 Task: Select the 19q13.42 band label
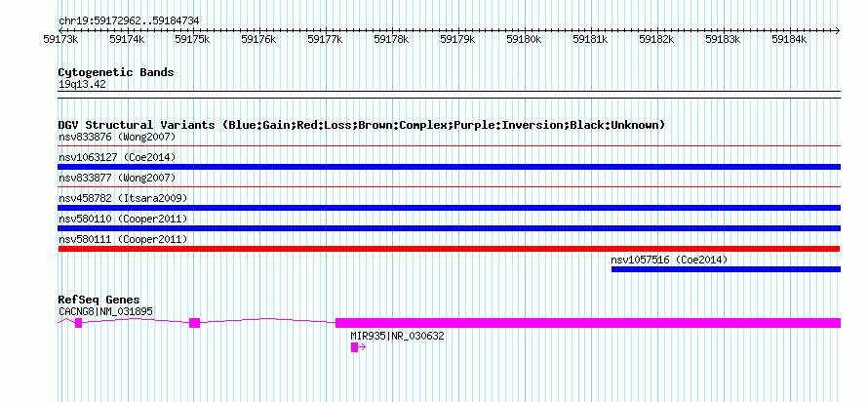point(82,84)
